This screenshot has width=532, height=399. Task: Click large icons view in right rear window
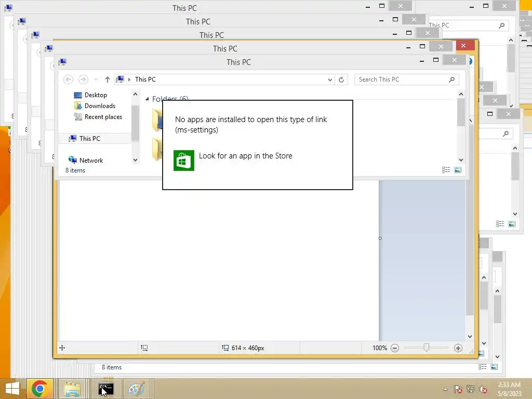click(512, 223)
